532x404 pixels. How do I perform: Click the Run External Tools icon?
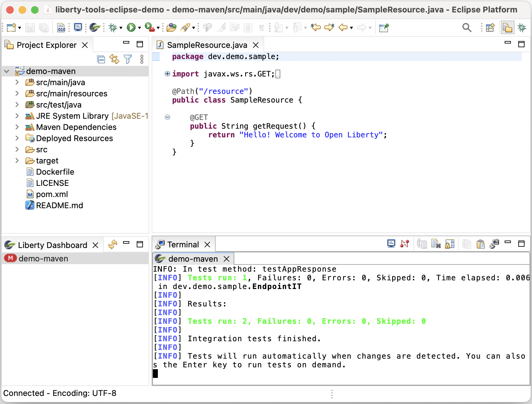tap(150, 28)
